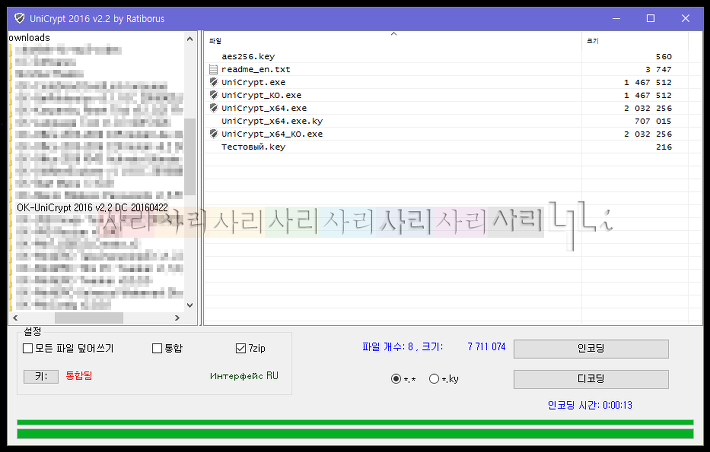Click folder tree scroll right arrow
Image resolution: width=710 pixels, height=452 pixels.
(x=177, y=318)
